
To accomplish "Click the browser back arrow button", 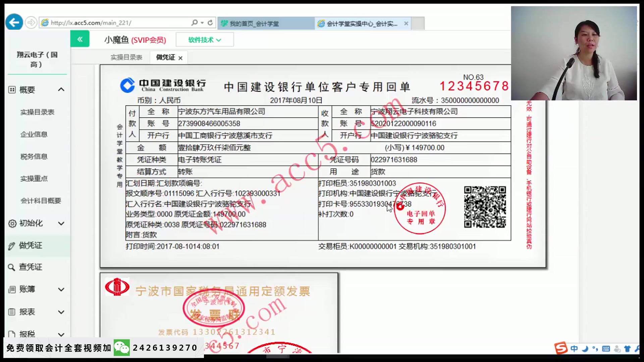I will coord(14,22).
